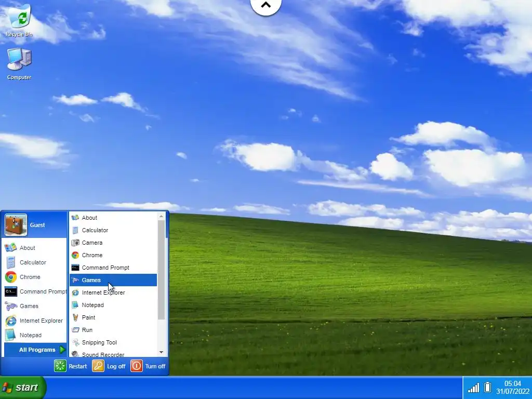The width and height of the screenshot is (532, 399).
Task: Click the programs list scrollbar thumb
Action: coord(161,270)
